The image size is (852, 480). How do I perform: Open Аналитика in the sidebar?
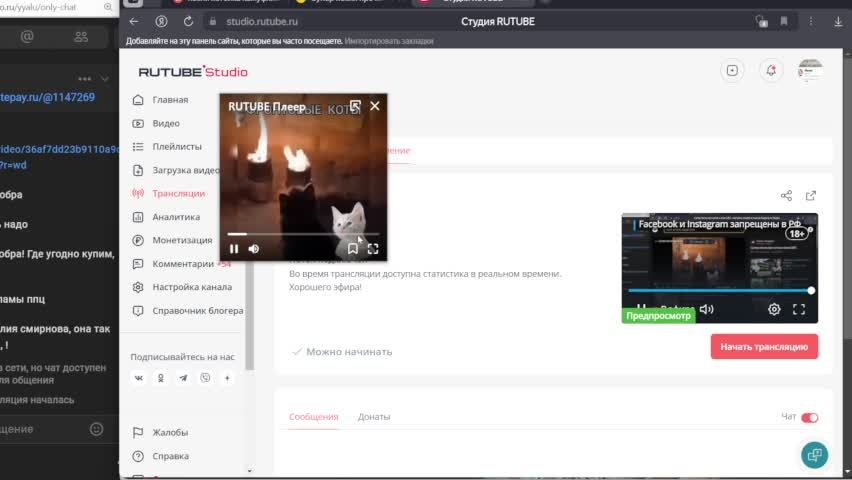tap(176, 217)
